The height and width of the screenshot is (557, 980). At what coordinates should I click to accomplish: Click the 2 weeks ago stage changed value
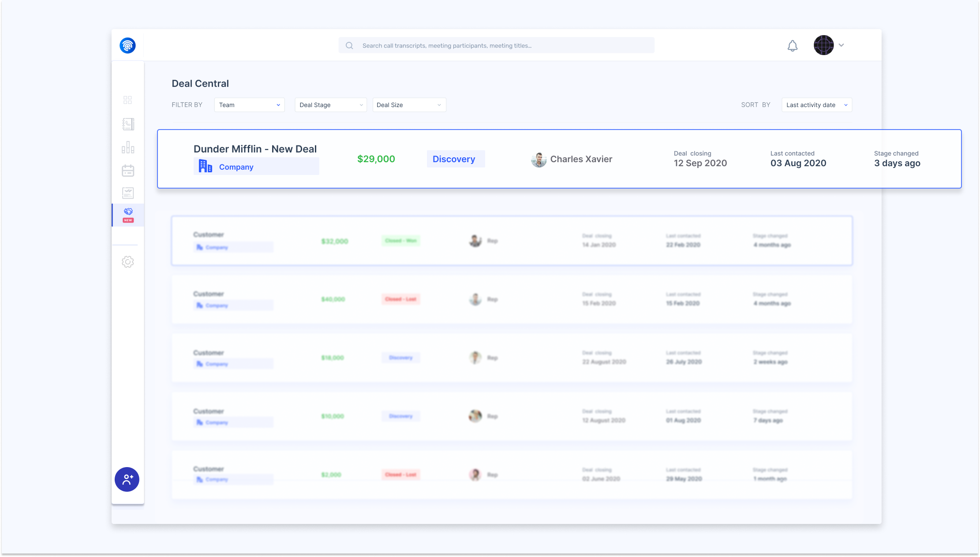771,362
